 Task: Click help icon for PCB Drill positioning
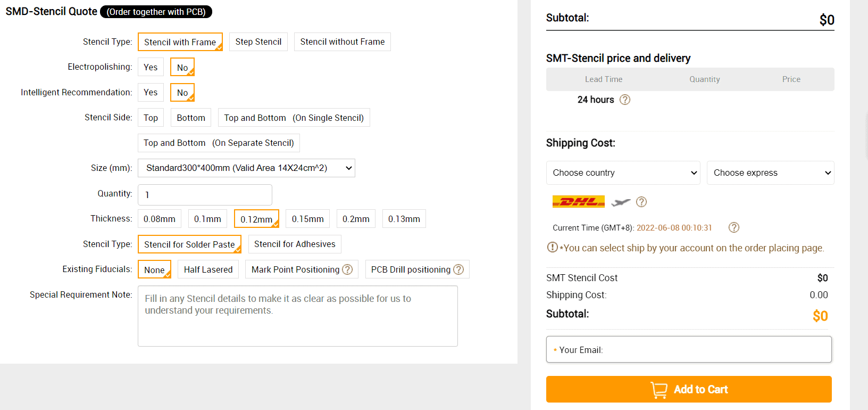[x=458, y=269]
